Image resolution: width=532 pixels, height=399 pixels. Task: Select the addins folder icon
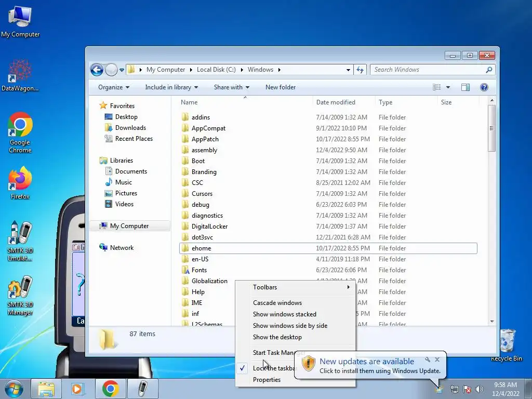click(185, 117)
